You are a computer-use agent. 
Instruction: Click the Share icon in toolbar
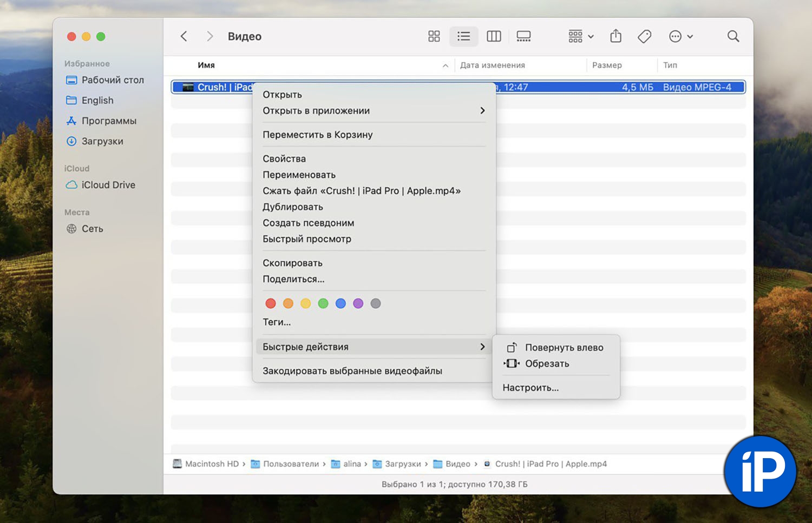[615, 36]
